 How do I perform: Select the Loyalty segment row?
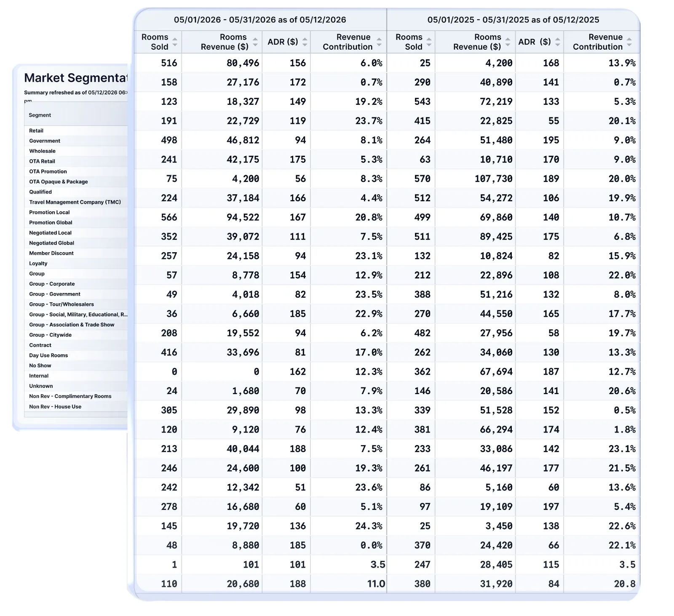coord(76,264)
